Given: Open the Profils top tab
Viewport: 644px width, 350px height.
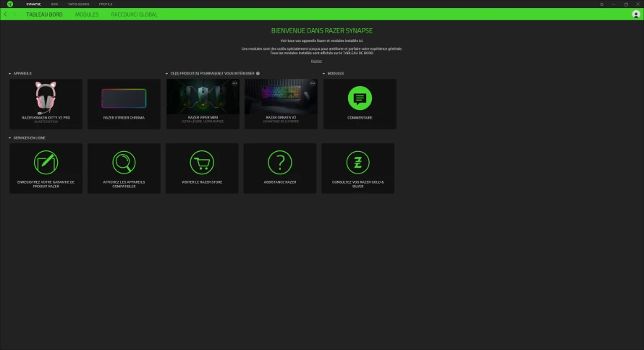Looking at the screenshot, I should (x=106, y=4).
